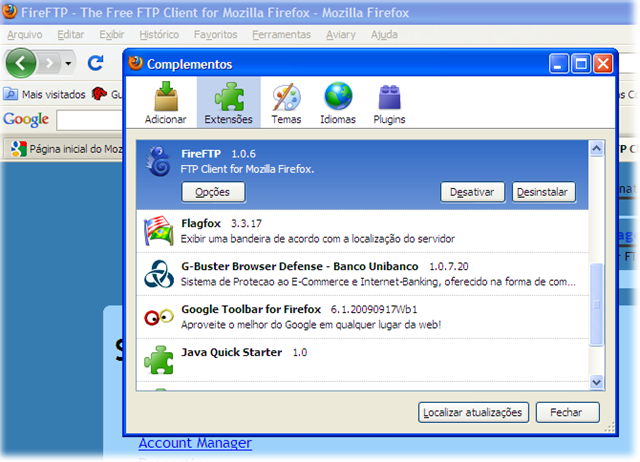Open the Ajuda menu
640x462 pixels.
click(384, 35)
